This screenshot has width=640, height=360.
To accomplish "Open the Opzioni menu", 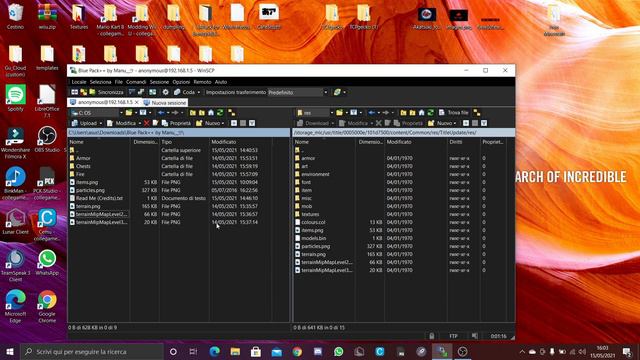I will point(181,82).
